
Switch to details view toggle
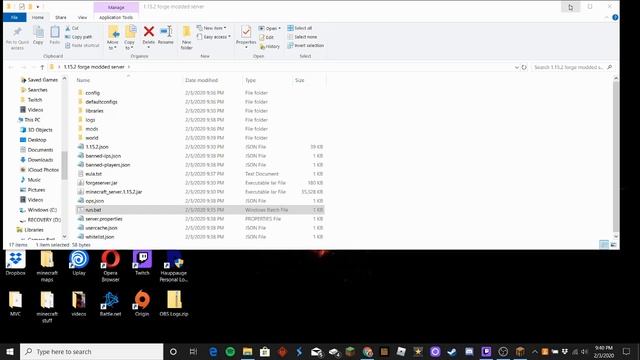coord(604,244)
